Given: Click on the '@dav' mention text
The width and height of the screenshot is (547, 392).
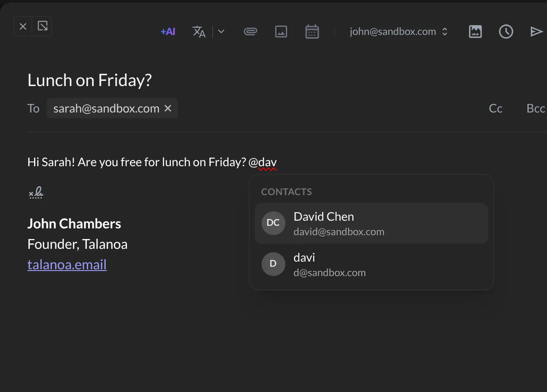Looking at the screenshot, I should pos(263,162).
